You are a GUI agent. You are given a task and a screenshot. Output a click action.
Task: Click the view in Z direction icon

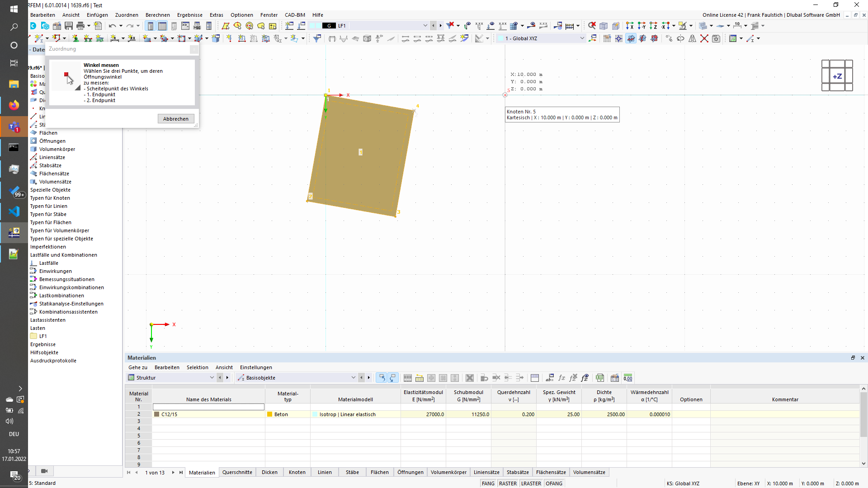click(653, 26)
